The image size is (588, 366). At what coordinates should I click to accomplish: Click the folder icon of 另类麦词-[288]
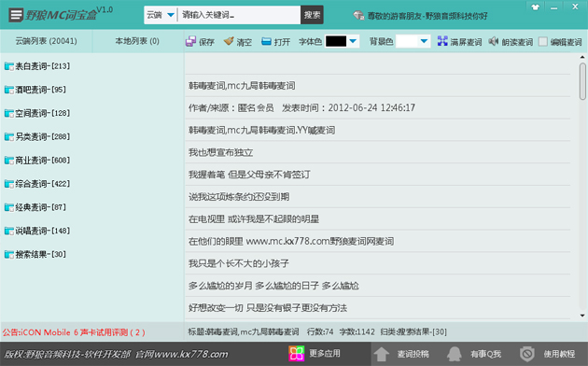(9, 137)
